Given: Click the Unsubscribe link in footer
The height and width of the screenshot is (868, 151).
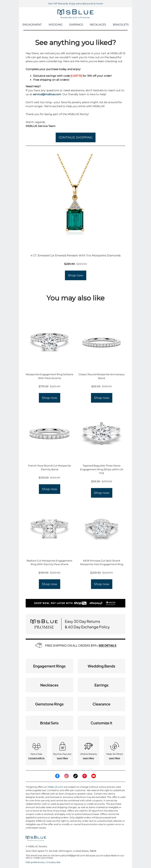Looking at the screenshot, I should [x=53, y=862].
